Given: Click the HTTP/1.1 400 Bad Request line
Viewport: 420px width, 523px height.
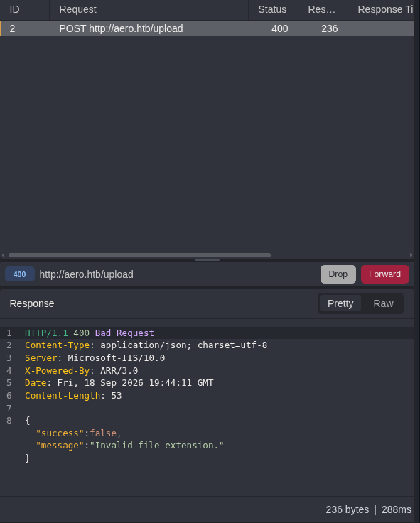Looking at the screenshot, I should pos(90,333).
